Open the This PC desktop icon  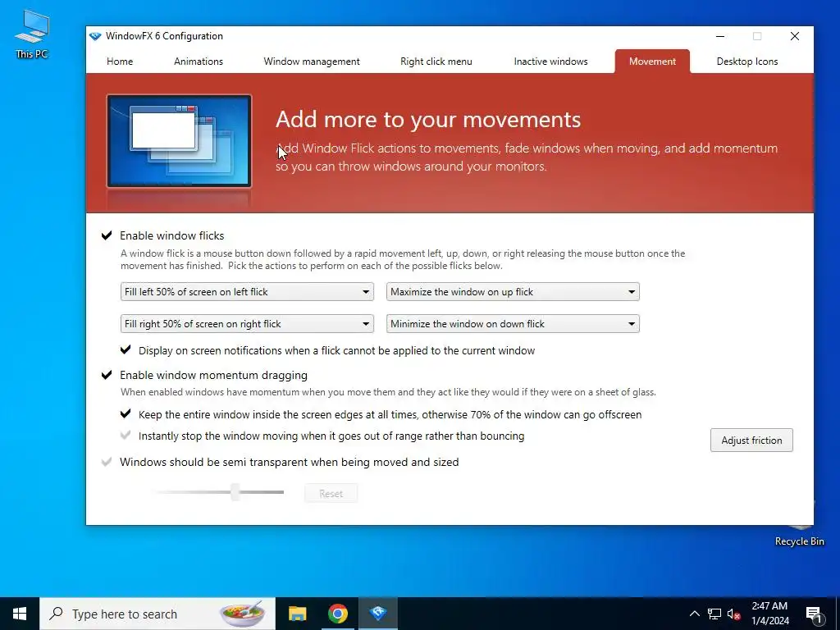32,33
